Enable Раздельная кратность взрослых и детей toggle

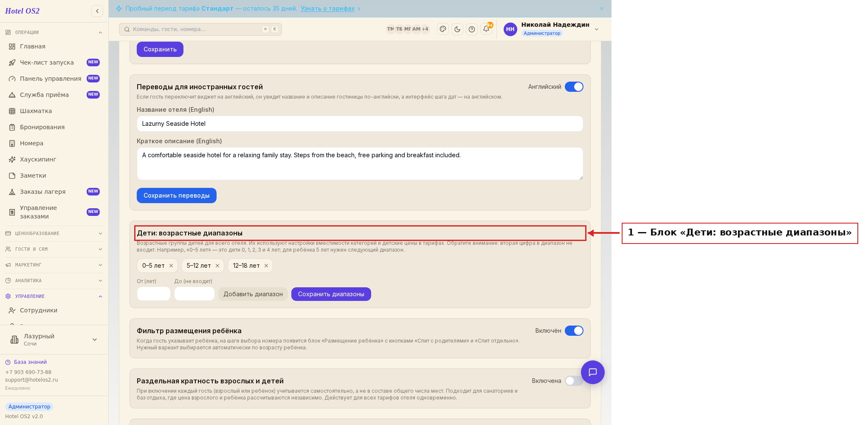point(574,381)
